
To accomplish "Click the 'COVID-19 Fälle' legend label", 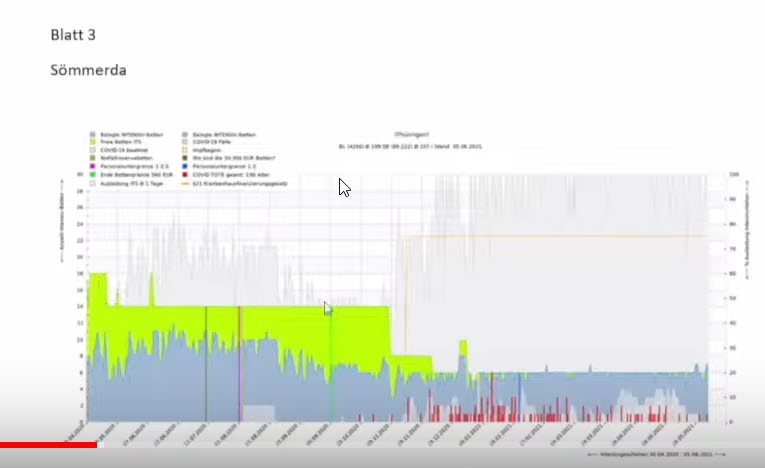I will (212, 142).
